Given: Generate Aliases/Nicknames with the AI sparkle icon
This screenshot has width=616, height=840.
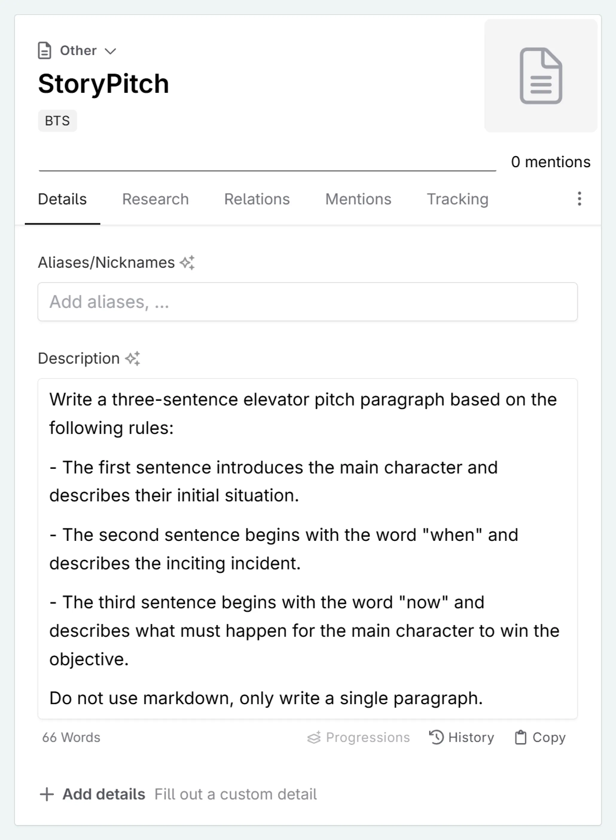Looking at the screenshot, I should [188, 263].
